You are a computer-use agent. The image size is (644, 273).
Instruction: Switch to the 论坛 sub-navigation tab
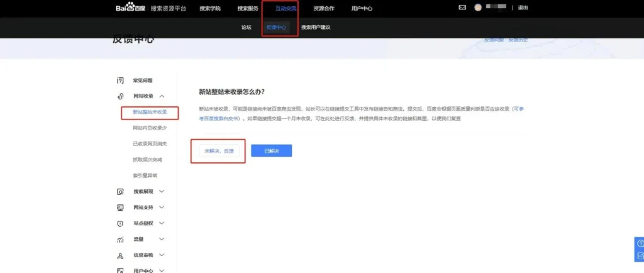click(246, 28)
